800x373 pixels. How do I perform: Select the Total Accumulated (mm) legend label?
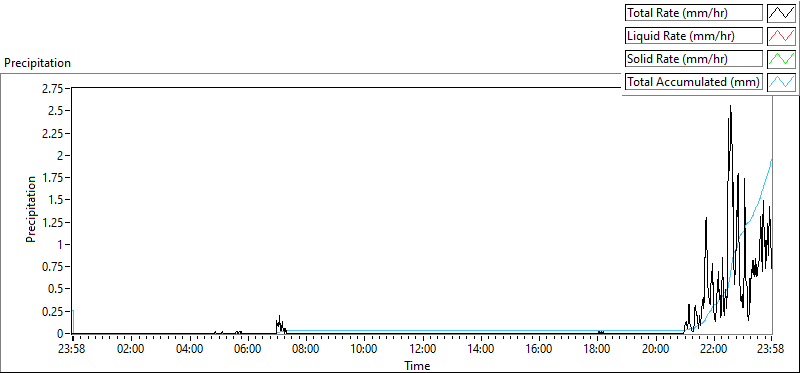click(694, 82)
